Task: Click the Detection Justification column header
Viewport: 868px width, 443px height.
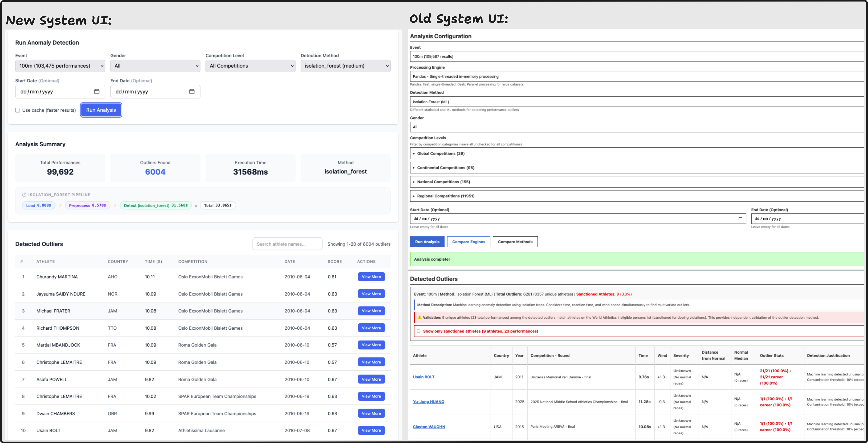Action: tap(828, 355)
